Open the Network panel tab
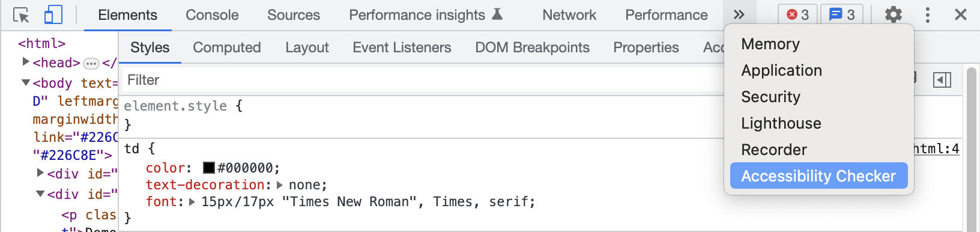 coord(569,15)
